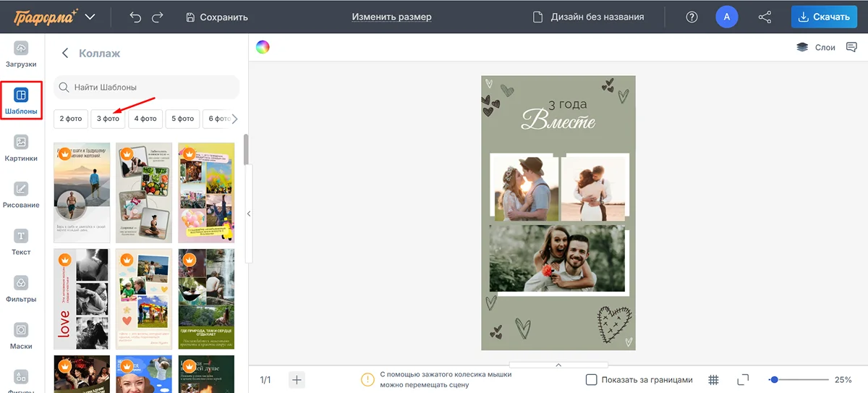Click the Изменить размер link
This screenshot has height=393, width=868.
point(391,17)
